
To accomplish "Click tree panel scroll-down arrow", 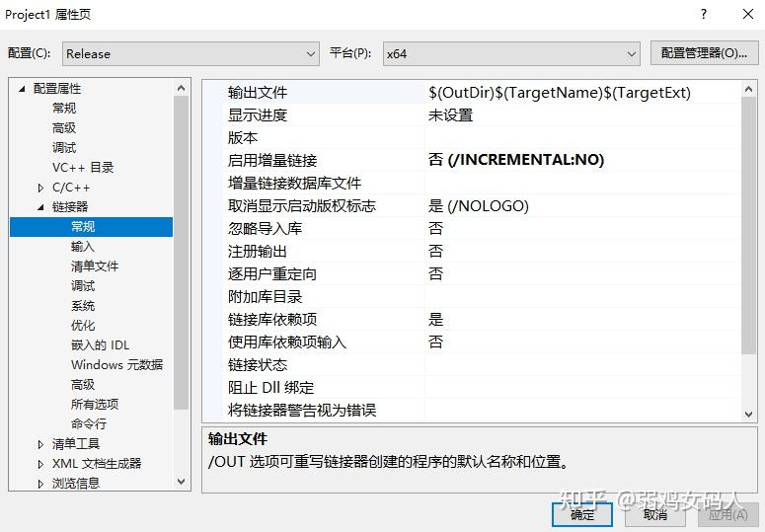I will coord(181,482).
